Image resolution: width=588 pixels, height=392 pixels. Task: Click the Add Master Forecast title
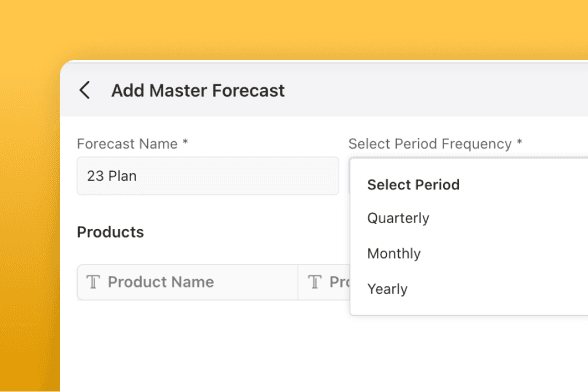click(198, 91)
